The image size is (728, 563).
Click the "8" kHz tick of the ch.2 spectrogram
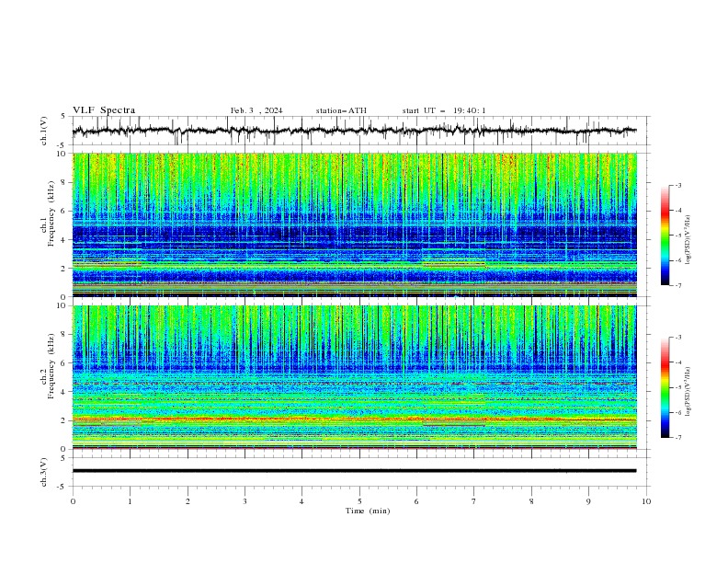[x=63, y=334]
